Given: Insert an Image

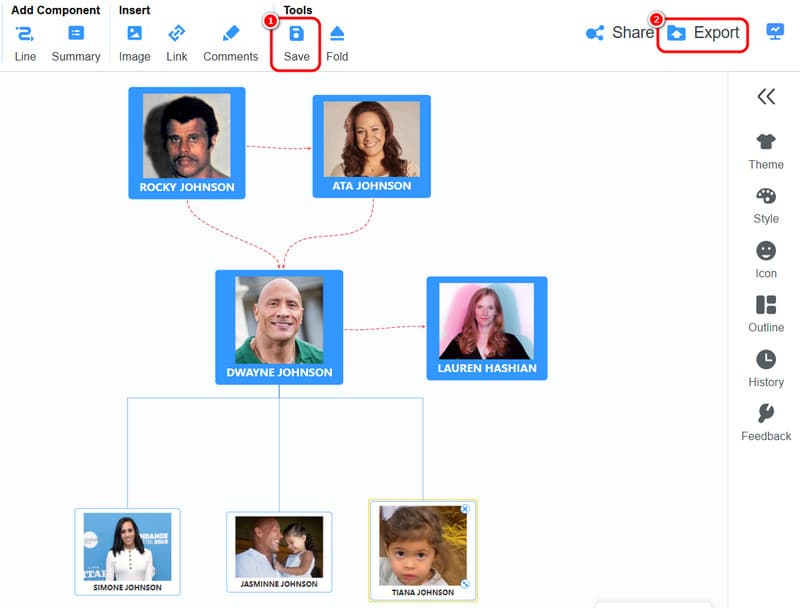Looking at the screenshot, I should point(135,44).
